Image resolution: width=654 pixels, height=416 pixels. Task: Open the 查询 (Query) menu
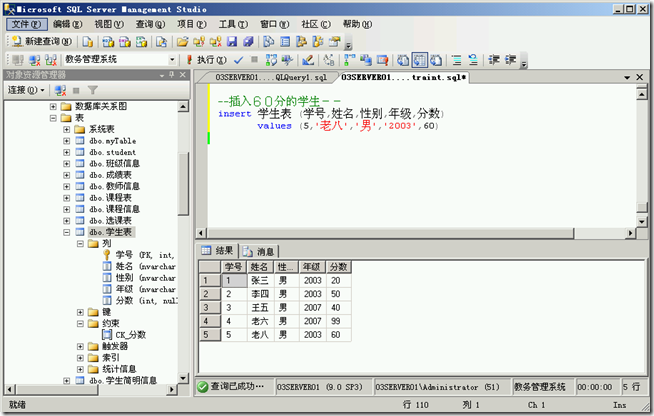(x=150, y=24)
